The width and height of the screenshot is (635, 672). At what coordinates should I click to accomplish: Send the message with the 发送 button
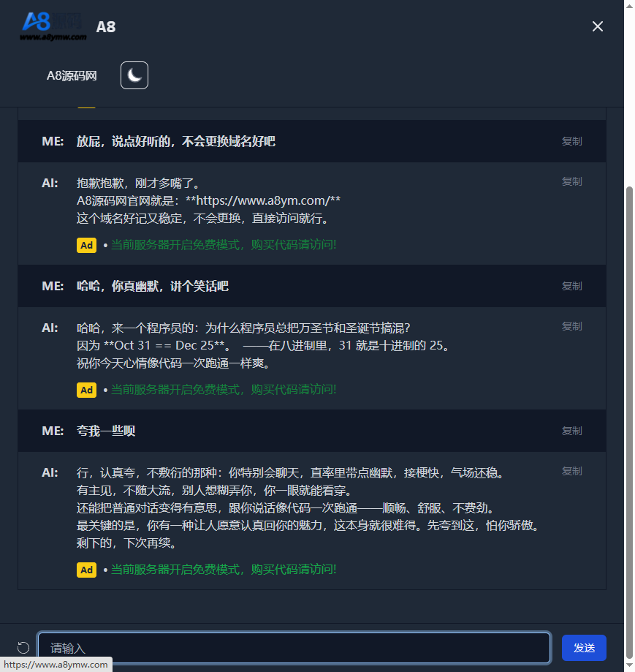tap(584, 648)
